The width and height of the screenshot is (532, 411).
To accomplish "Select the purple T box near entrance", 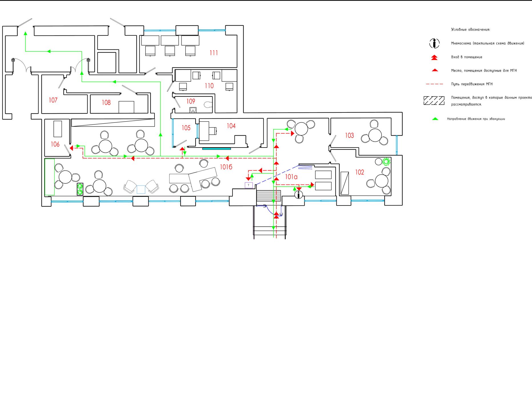I will (249, 185).
